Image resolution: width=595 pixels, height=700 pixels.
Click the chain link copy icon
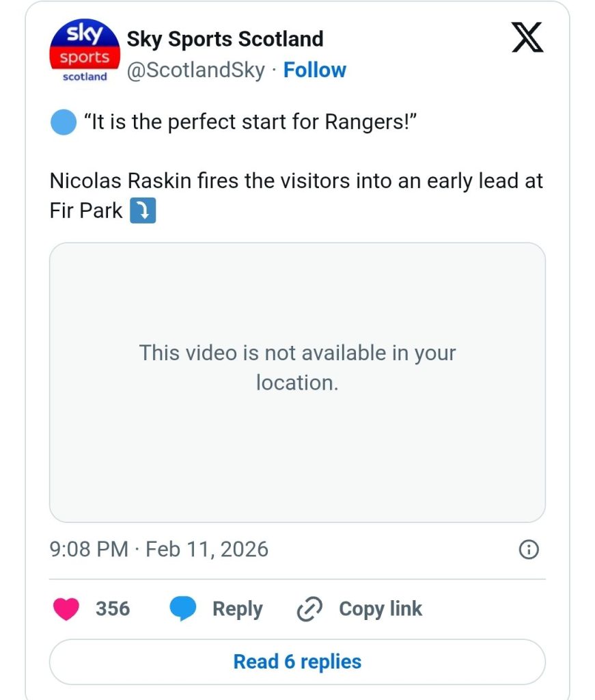click(309, 610)
